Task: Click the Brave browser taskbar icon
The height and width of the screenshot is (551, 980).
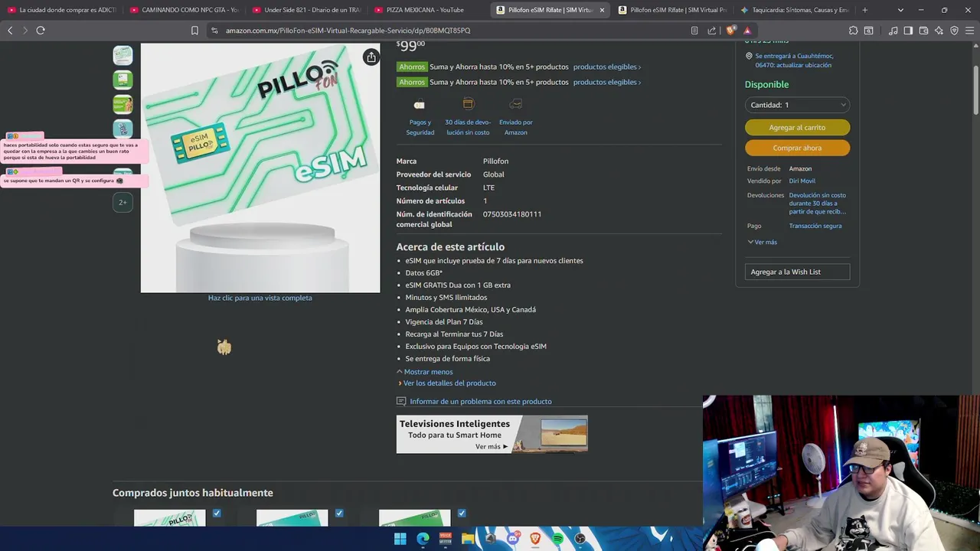Action: point(535,539)
